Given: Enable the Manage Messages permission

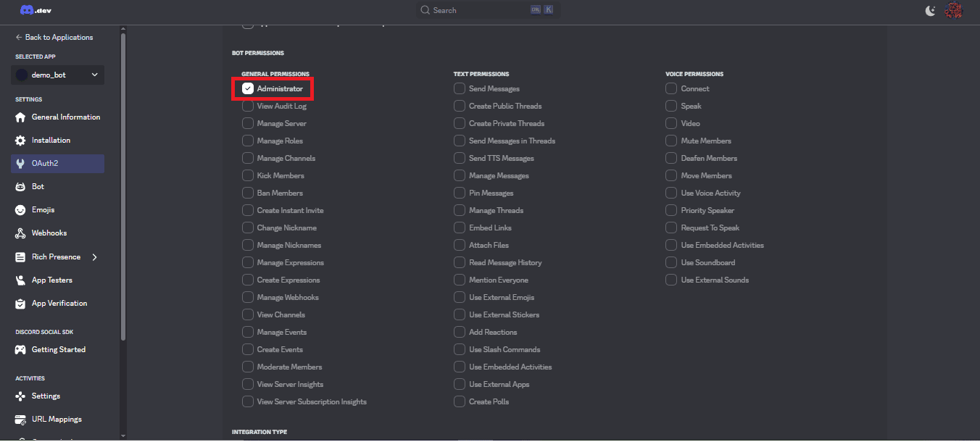Looking at the screenshot, I should [x=460, y=175].
